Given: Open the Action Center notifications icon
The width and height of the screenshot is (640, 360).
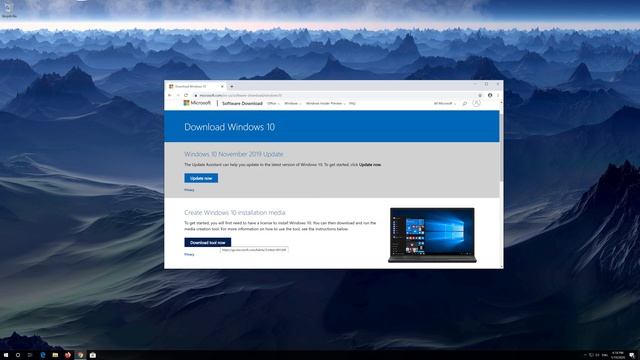Looking at the screenshot, I should click(x=632, y=355).
